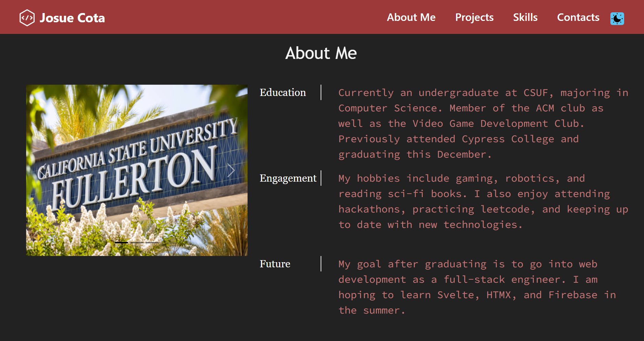Click the hexagon code logo icon
This screenshot has width=644, height=341.
pyautogui.click(x=27, y=17)
